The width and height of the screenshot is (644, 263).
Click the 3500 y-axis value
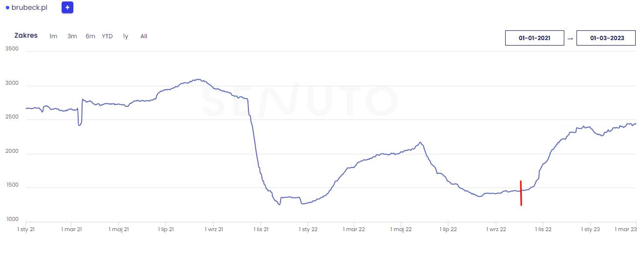click(12, 49)
